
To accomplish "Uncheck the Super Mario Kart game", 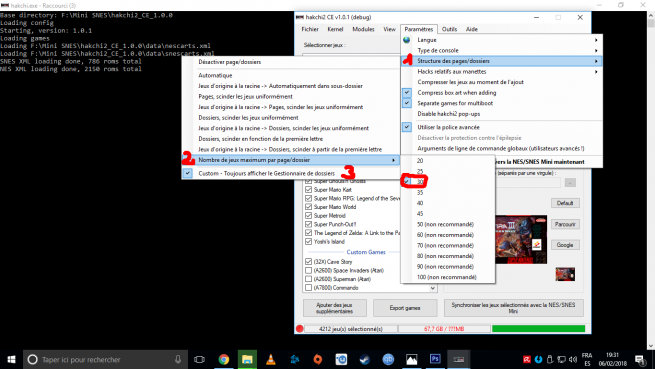I will [x=308, y=190].
